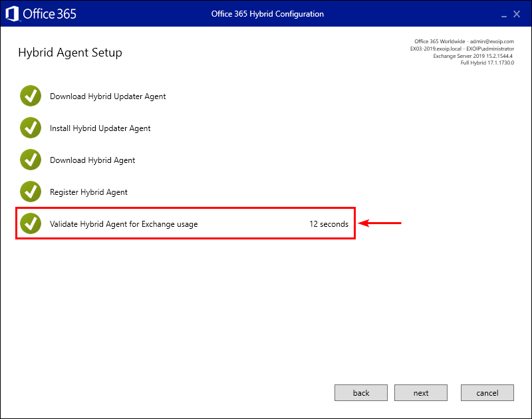Select the Install Hybrid Updater Agent text
The height and width of the screenshot is (419, 532).
tap(100, 128)
